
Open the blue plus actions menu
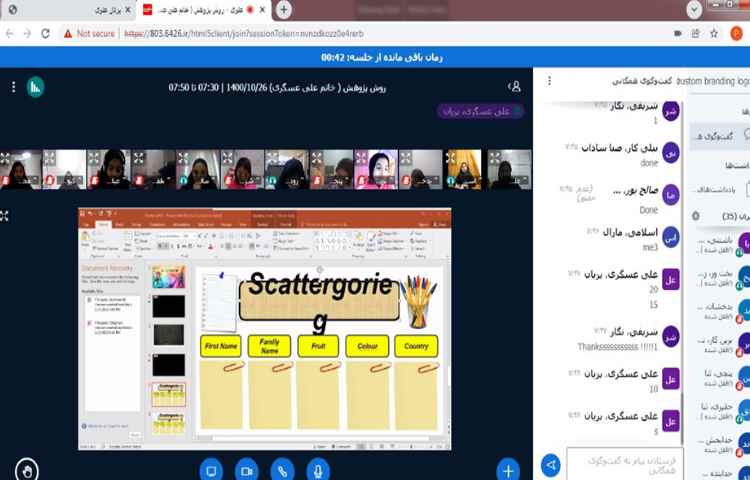coord(508,471)
